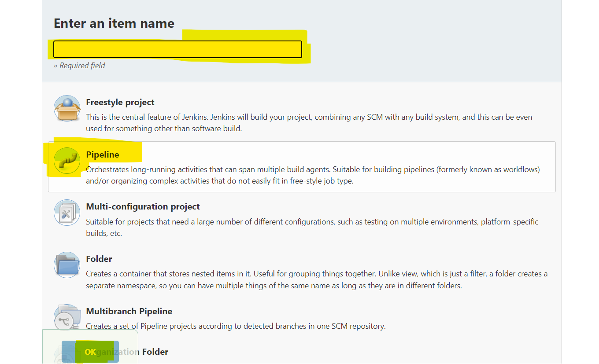Select the Pipeline pipe icon
599x364 pixels.
tap(67, 161)
